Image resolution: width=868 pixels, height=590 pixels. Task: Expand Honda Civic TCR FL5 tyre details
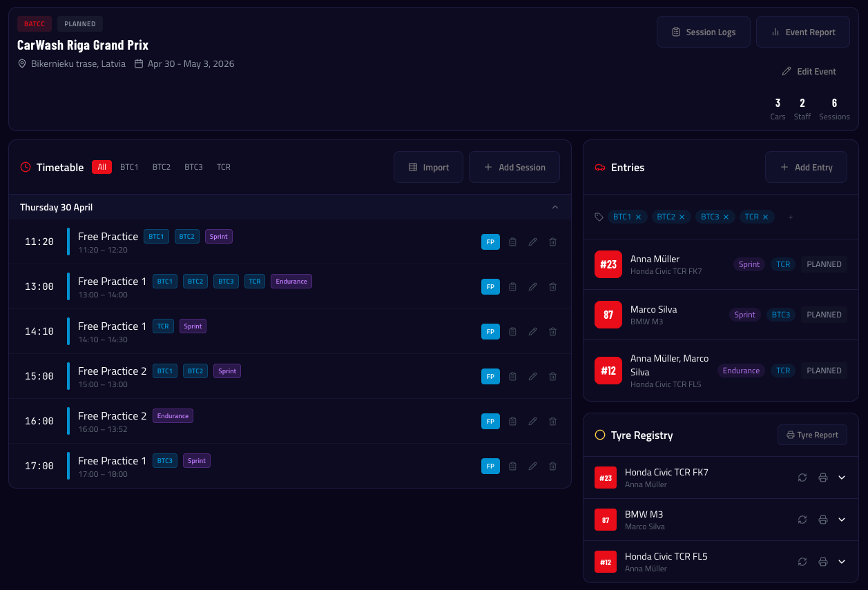[x=842, y=562]
